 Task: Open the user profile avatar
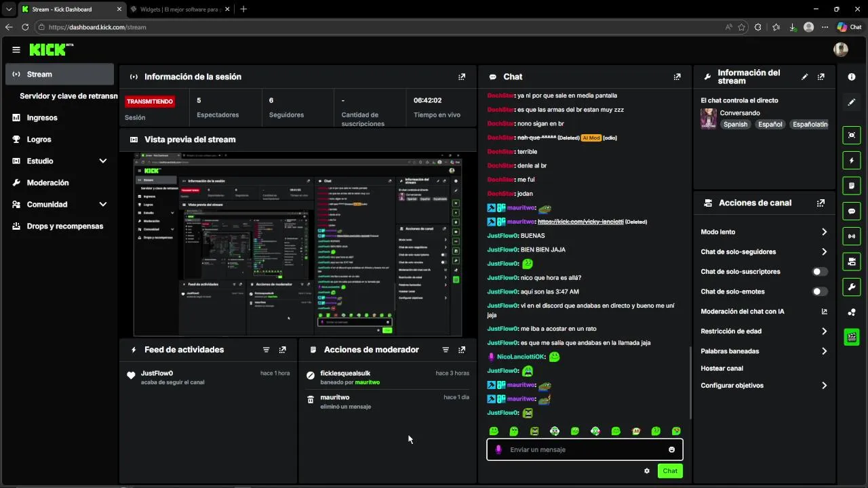(x=841, y=49)
